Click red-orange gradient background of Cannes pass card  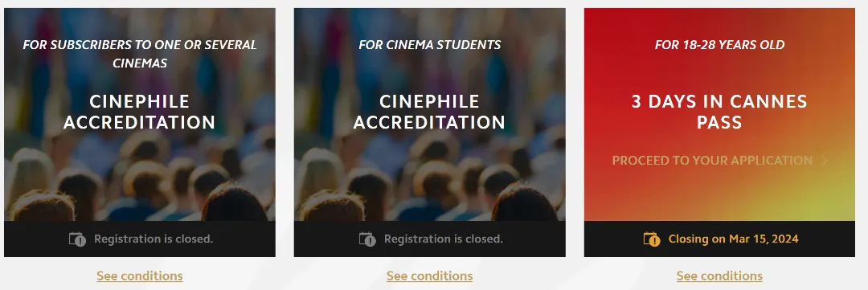[719, 194]
